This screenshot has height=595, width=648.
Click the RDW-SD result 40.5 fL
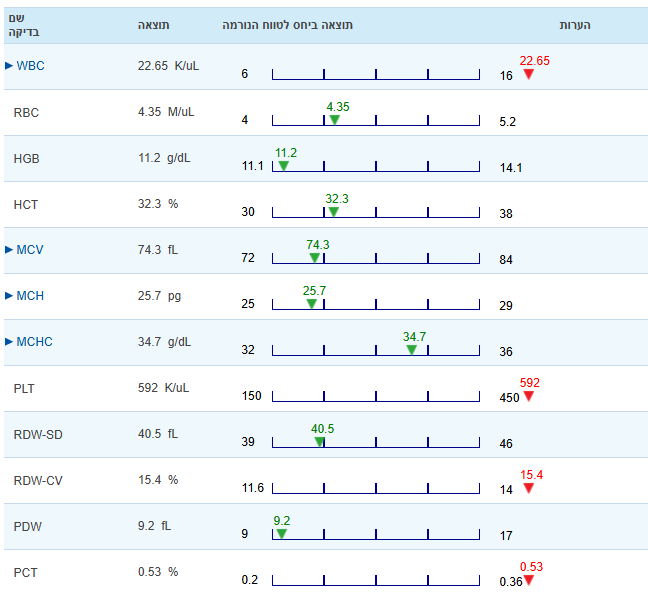coord(158,434)
